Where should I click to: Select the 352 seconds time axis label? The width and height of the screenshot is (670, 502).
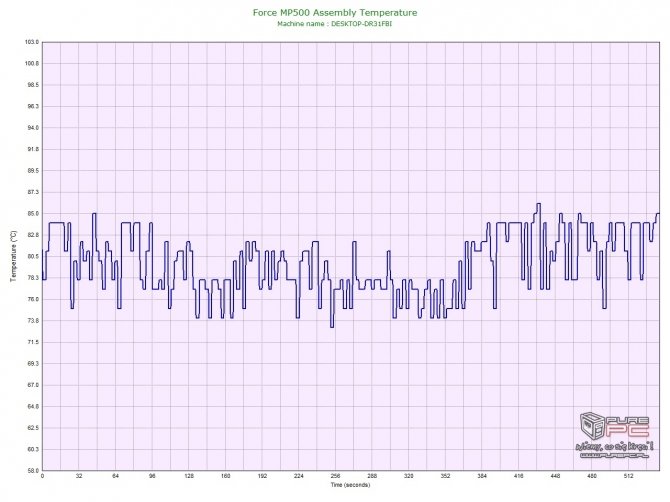[445, 476]
